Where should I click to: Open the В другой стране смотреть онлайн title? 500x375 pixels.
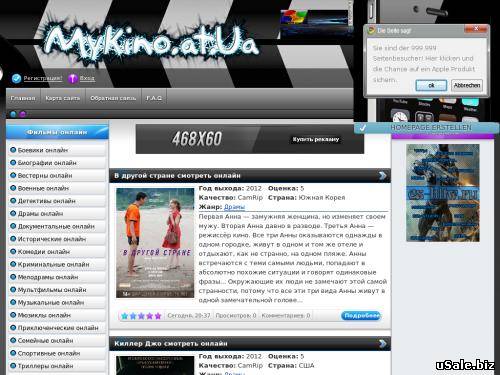coord(177,175)
